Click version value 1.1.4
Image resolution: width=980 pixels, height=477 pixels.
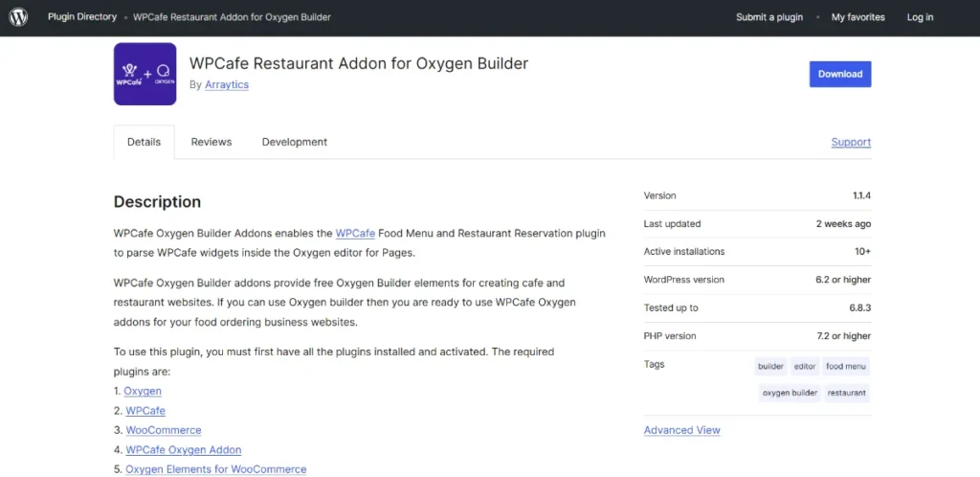[862, 195]
